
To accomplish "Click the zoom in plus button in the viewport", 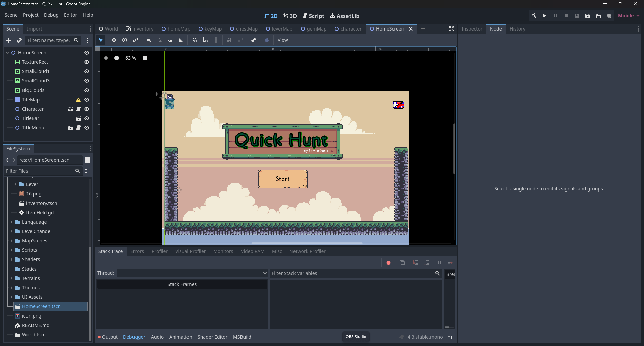I will (x=145, y=58).
